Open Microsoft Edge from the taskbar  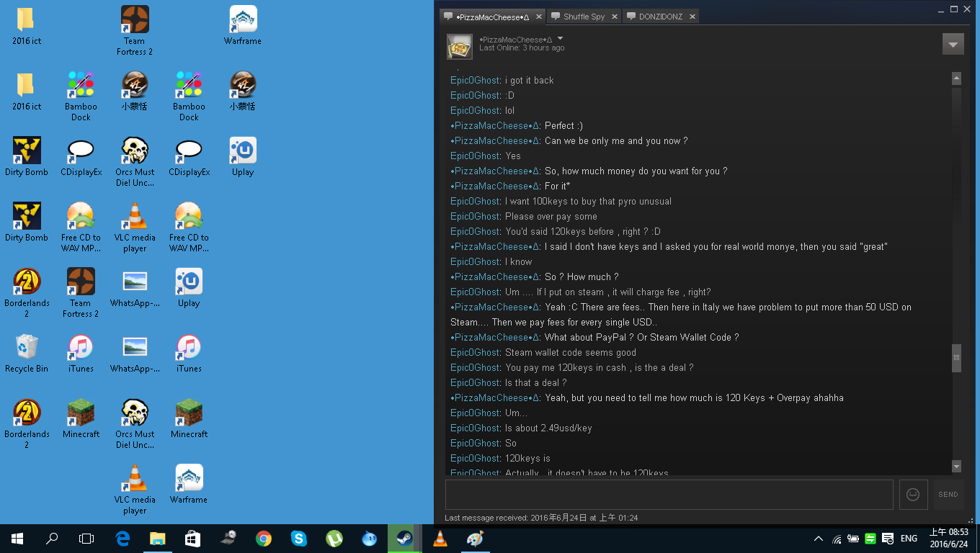[122, 539]
